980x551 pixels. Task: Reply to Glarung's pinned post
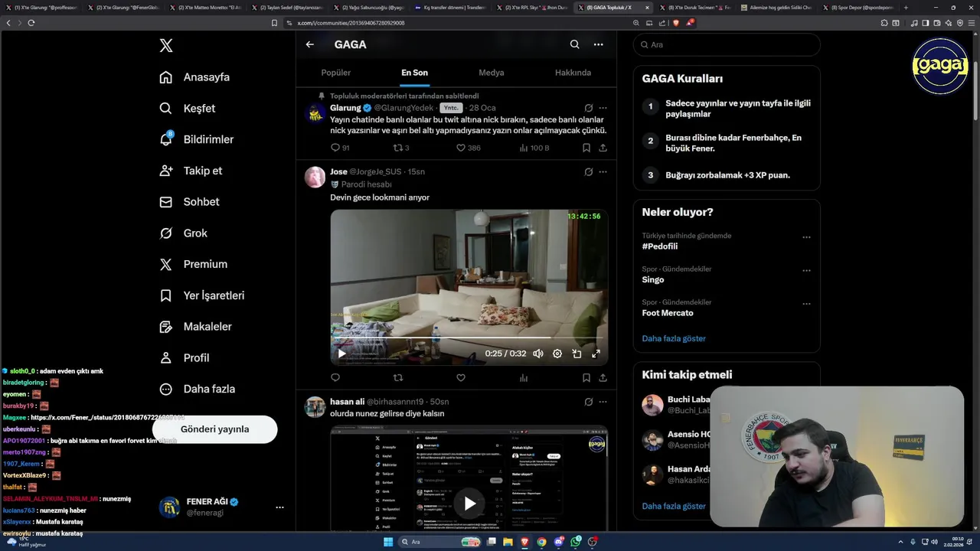[x=340, y=148]
